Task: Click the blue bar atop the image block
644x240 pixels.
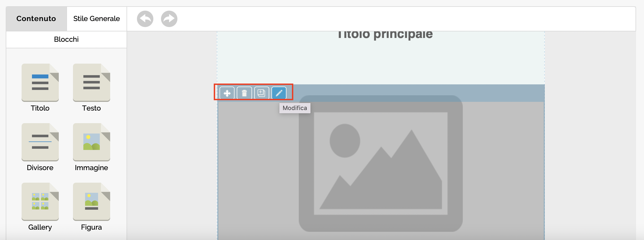Action: point(410,93)
